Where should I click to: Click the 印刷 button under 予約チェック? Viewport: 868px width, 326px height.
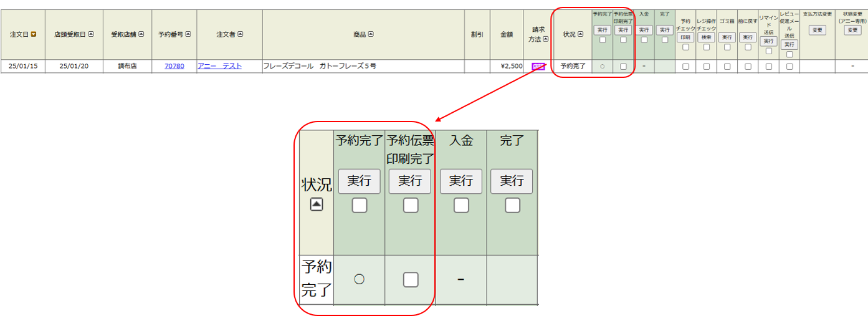(685, 37)
